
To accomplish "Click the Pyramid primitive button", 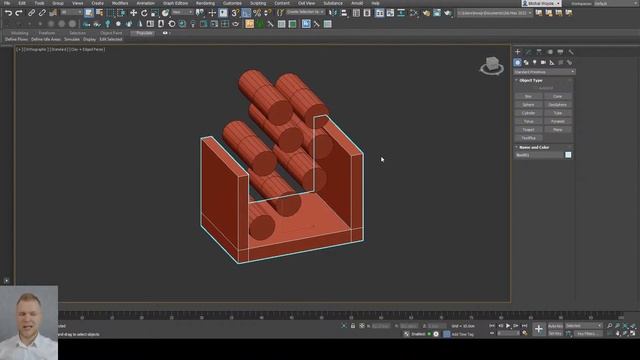I will pyautogui.click(x=558, y=121).
